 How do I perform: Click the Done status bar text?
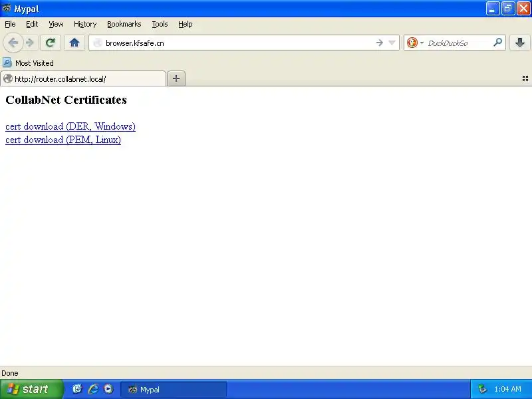point(10,373)
